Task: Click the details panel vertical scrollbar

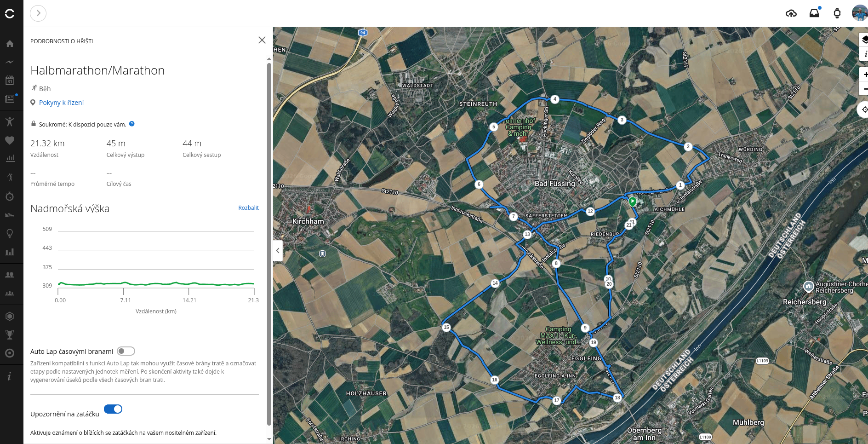Action: coord(269,244)
